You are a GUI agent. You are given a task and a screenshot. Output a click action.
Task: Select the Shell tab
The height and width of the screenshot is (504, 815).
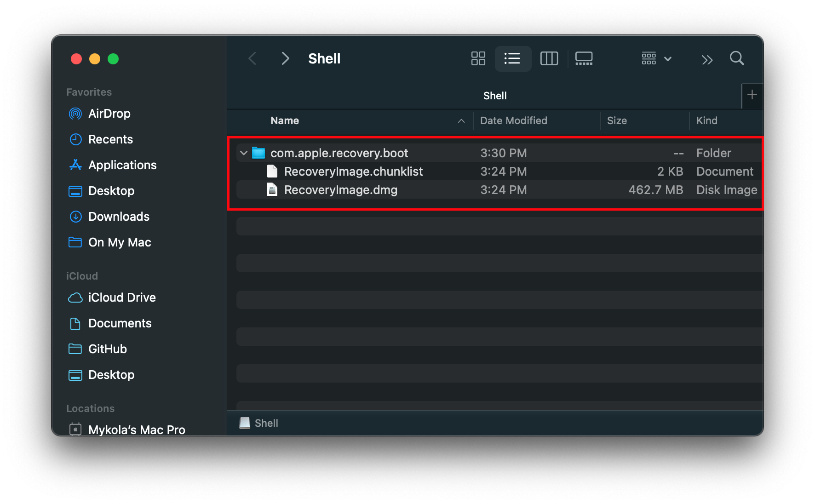pos(494,96)
